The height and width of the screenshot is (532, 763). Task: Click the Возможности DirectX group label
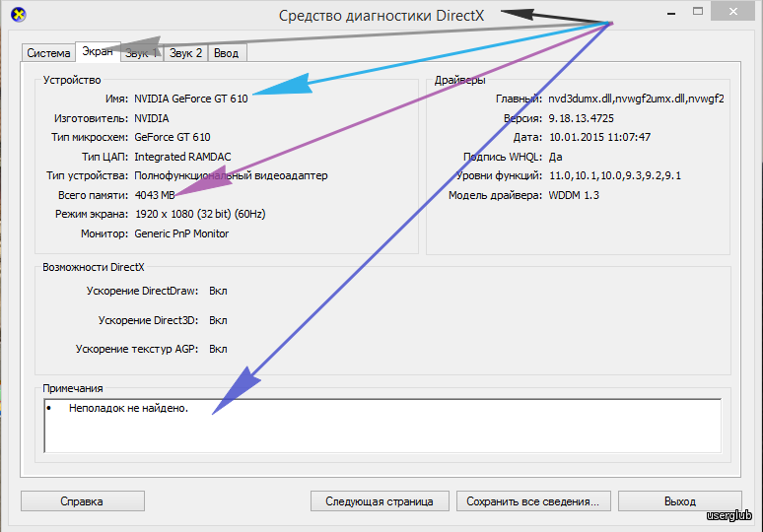[x=94, y=267]
